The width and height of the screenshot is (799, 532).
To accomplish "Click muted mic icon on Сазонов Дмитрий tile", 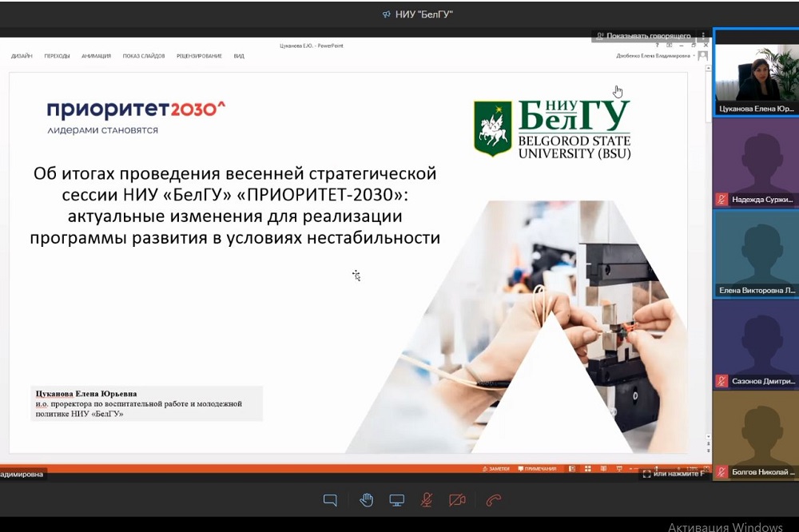I will coord(721,382).
